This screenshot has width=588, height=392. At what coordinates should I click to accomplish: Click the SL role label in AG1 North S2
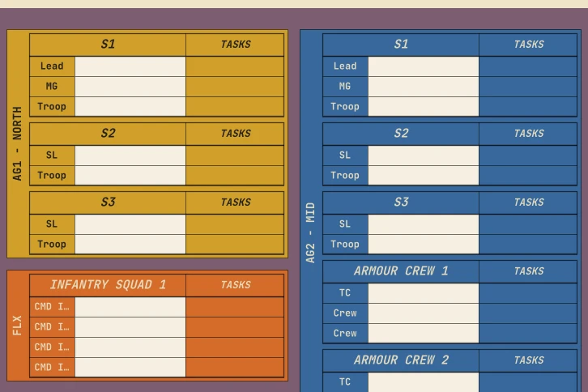coord(52,156)
